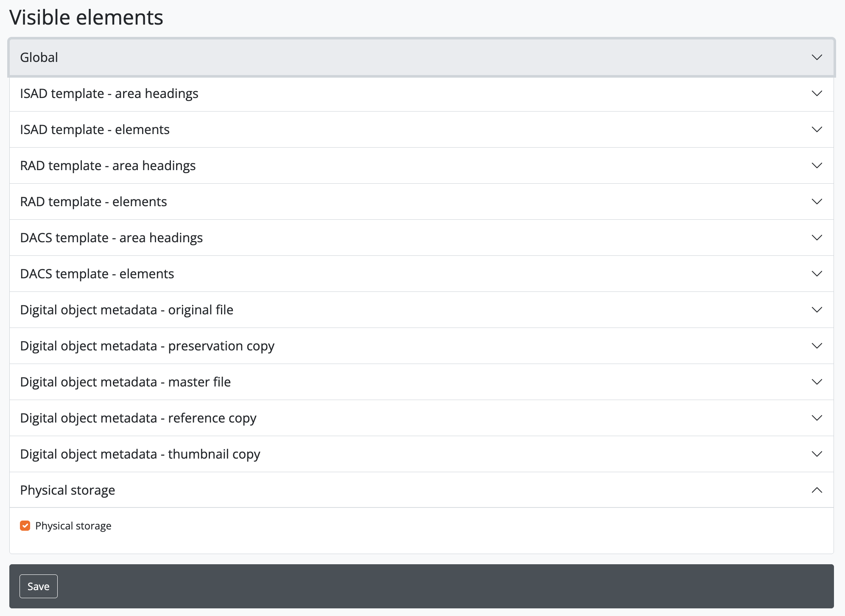Click chevron beside RAD template - area headings
Viewport: 845px width, 616px height.
817,165
